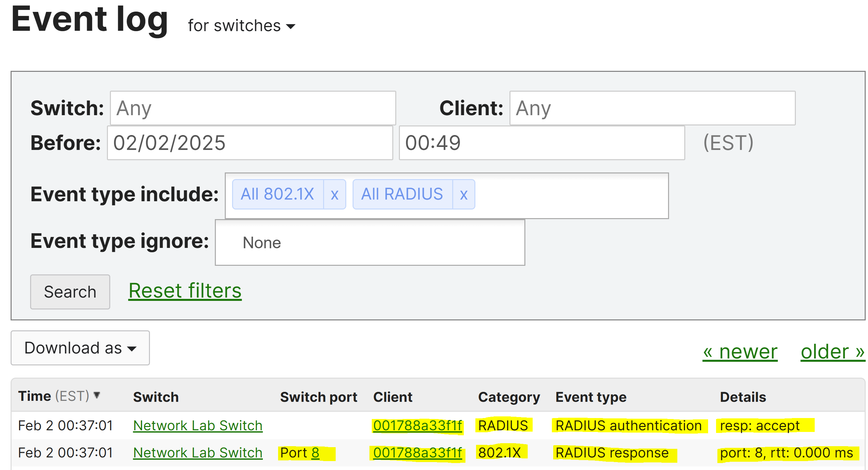Click the Details column header
Image resolution: width=868 pixels, height=470 pixels.
pos(743,397)
